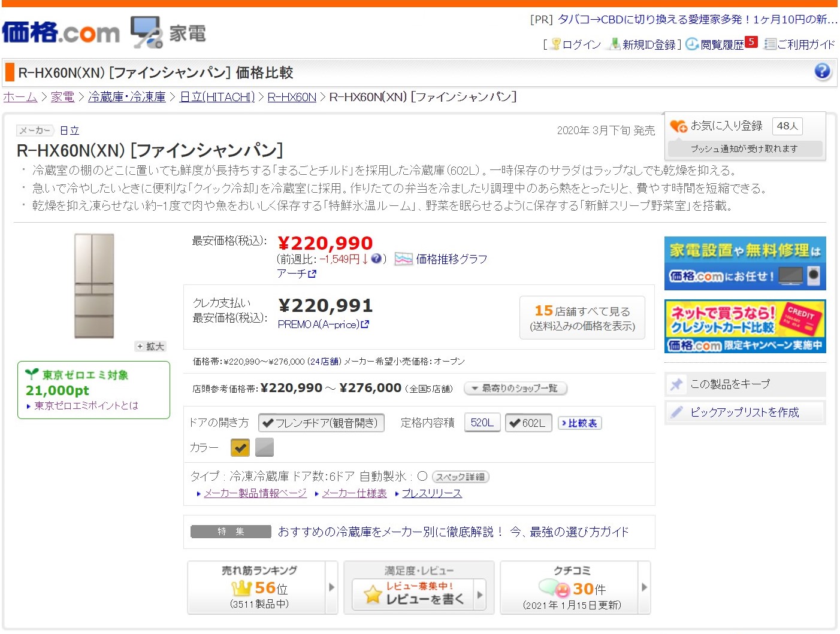Screen dimensions: 840x634
Task: Click お気に入り登録 button
Action: pyautogui.click(x=726, y=126)
